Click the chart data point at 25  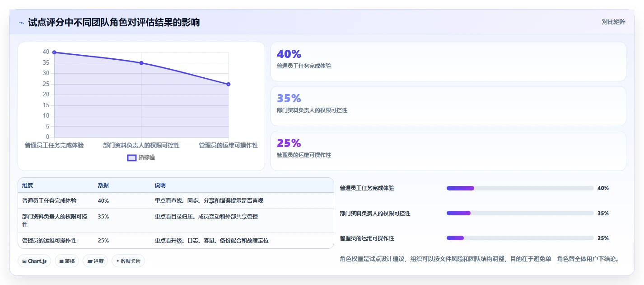[229, 84]
